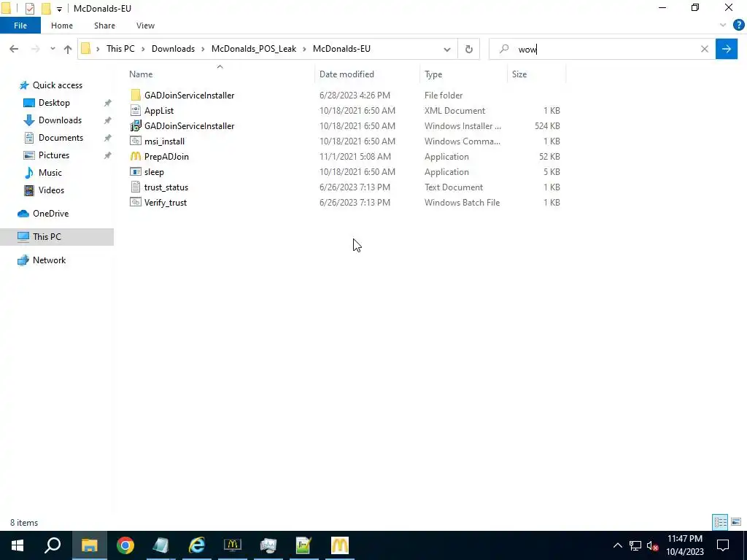Viewport: 747px width, 560px height.
Task: Open OneDrive in the navigation pane
Action: point(50,214)
